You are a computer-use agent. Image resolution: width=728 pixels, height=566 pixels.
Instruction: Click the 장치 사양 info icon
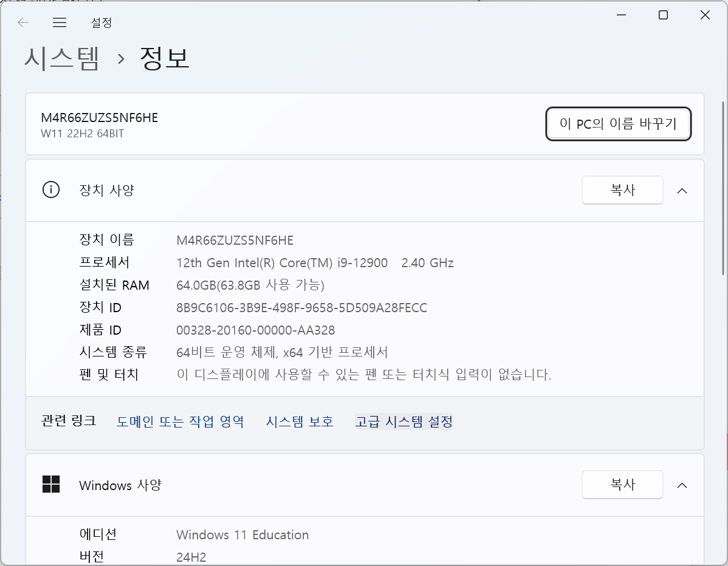[x=51, y=189]
